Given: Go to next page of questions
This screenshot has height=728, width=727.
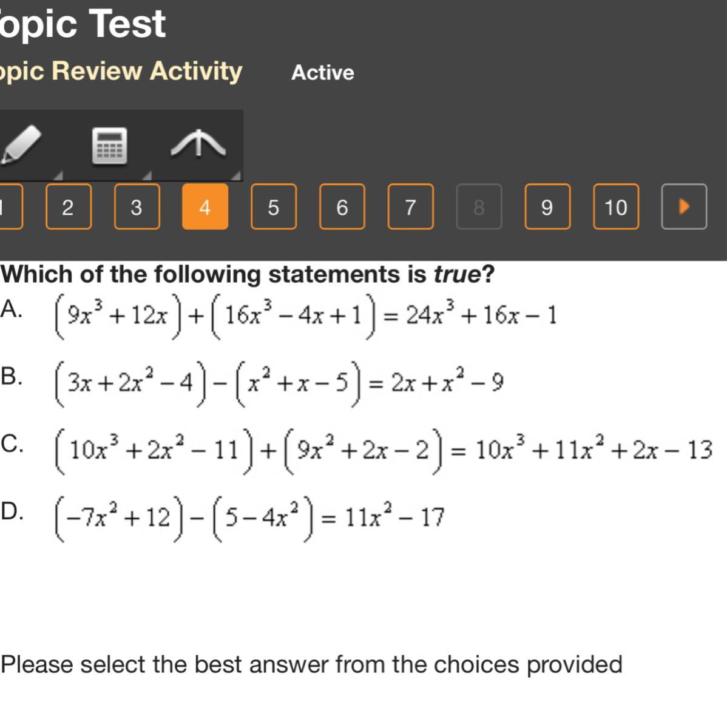Looking at the screenshot, I should [684, 207].
